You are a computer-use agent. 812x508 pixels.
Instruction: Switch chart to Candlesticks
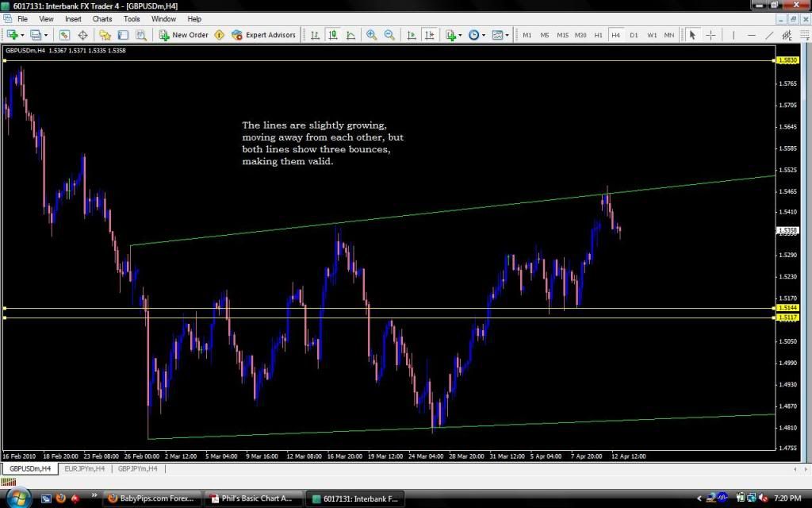tap(333, 35)
